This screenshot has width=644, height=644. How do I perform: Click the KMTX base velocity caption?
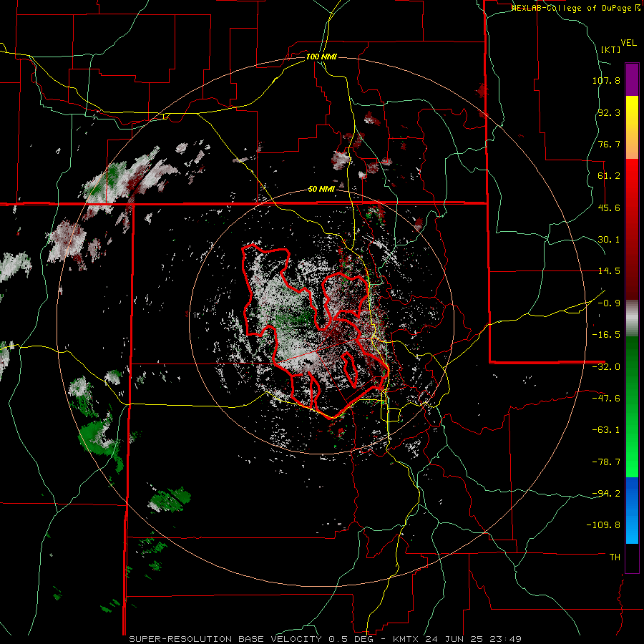click(326, 639)
